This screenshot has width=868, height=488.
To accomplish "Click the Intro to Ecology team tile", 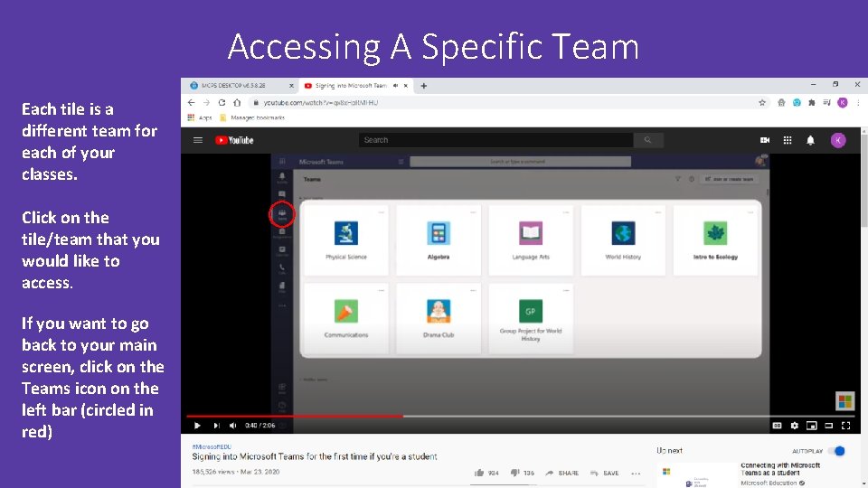I will (715, 240).
